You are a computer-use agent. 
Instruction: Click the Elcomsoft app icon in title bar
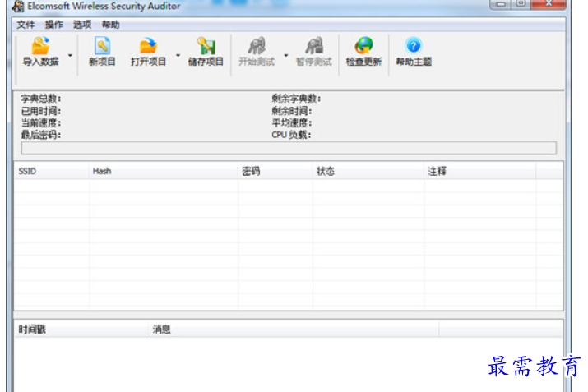[18, 6]
